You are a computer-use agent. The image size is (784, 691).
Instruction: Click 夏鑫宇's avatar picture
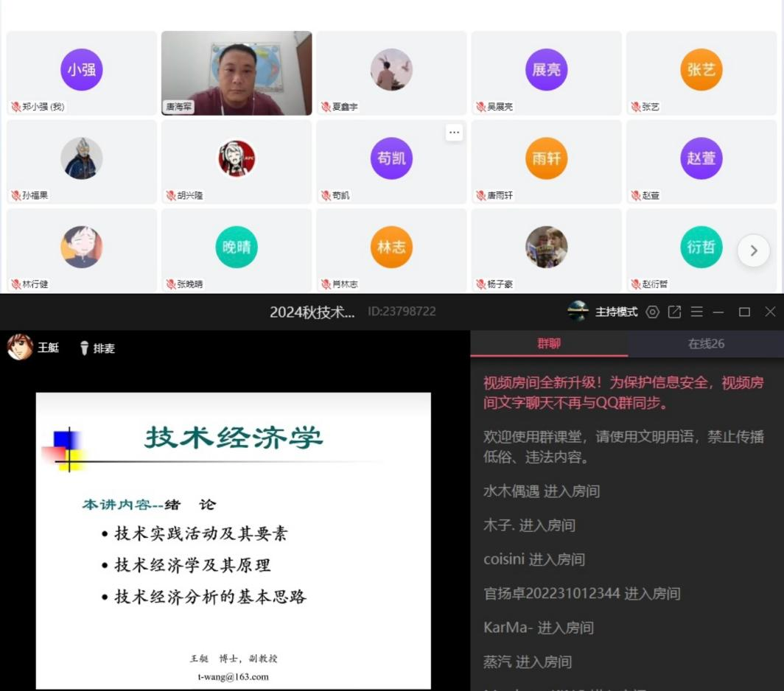[x=391, y=70]
